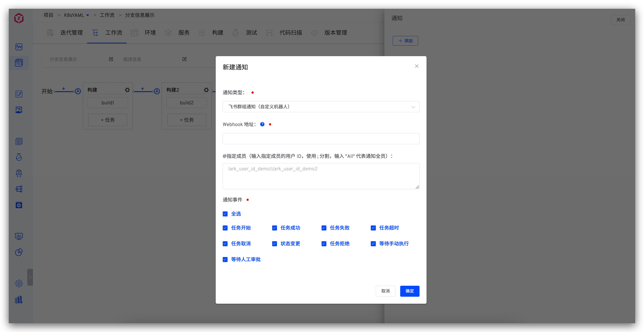Switch to the 环境 tab

tap(150, 33)
